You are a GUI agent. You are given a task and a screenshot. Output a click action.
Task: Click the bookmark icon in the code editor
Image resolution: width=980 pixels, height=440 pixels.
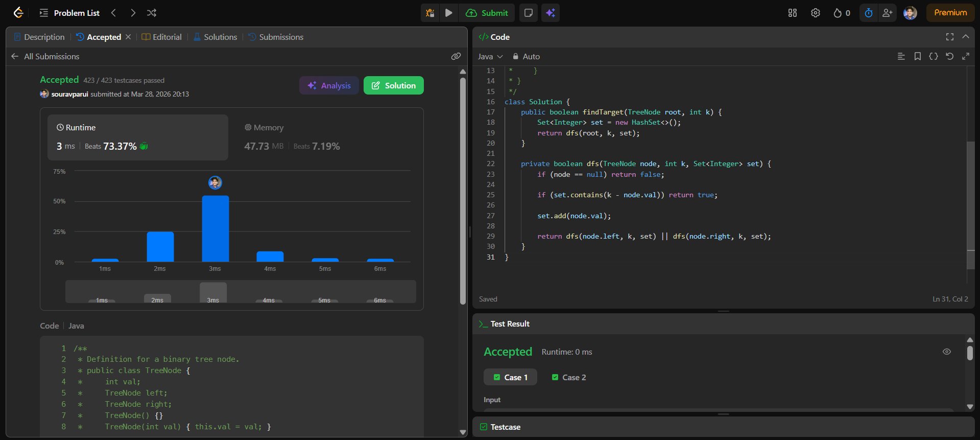pos(917,56)
